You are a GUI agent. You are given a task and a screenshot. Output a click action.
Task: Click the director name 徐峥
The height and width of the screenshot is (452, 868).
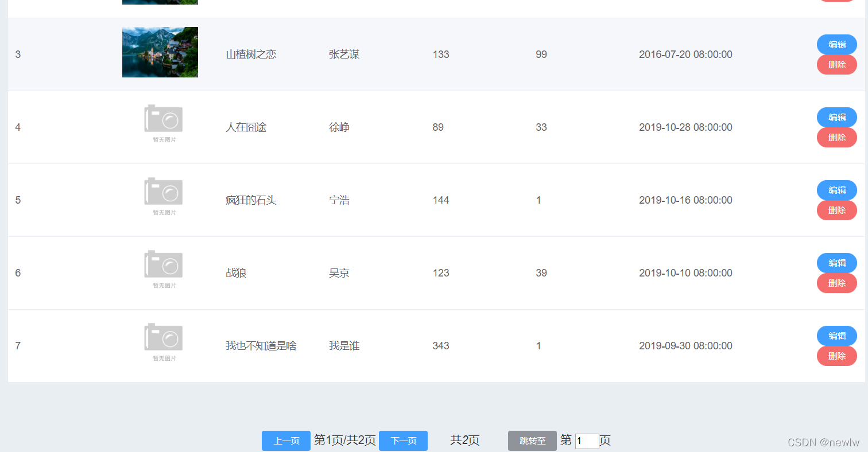pos(339,127)
